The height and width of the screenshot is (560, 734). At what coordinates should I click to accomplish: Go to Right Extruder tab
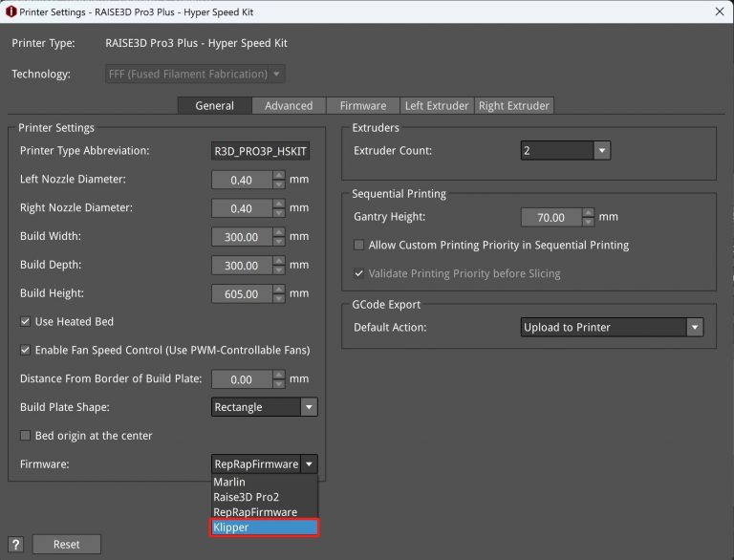click(x=514, y=106)
